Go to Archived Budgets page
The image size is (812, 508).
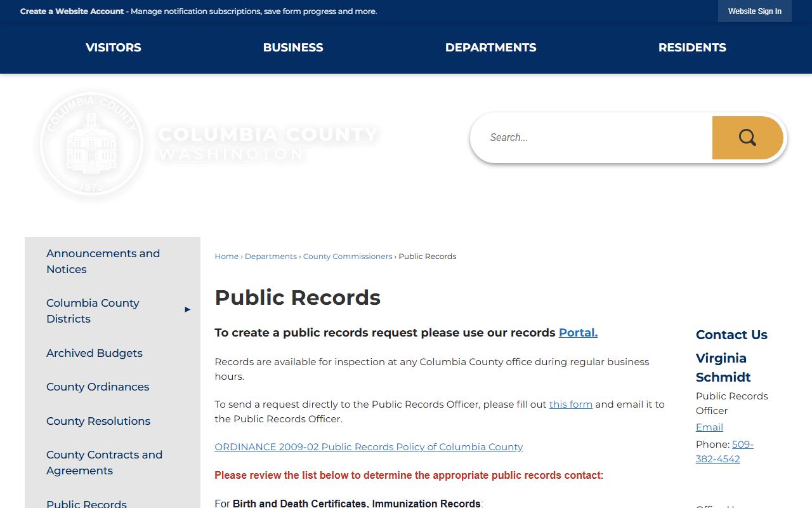(x=95, y=353)
